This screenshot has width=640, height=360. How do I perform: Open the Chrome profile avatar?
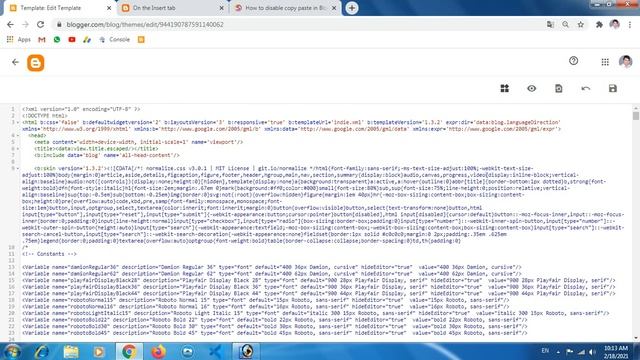614,24
